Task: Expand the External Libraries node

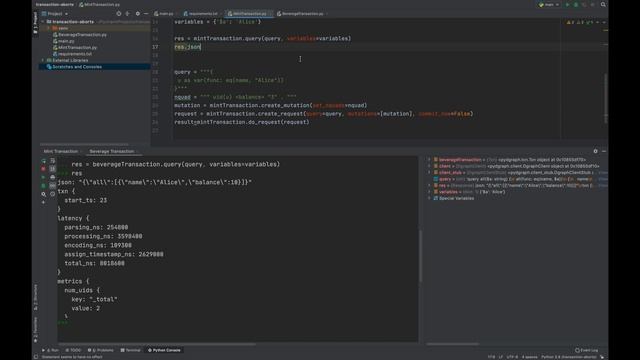Action: (x=43, y=60)
